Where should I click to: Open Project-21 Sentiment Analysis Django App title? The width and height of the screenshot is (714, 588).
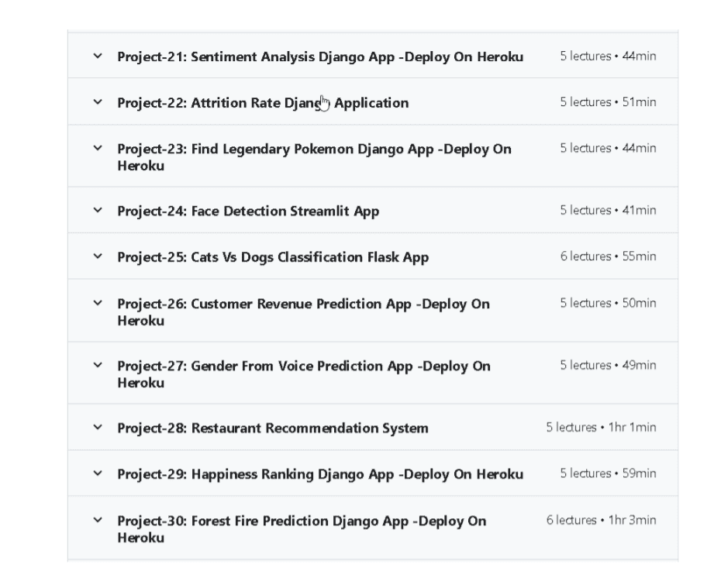[320, 57]
